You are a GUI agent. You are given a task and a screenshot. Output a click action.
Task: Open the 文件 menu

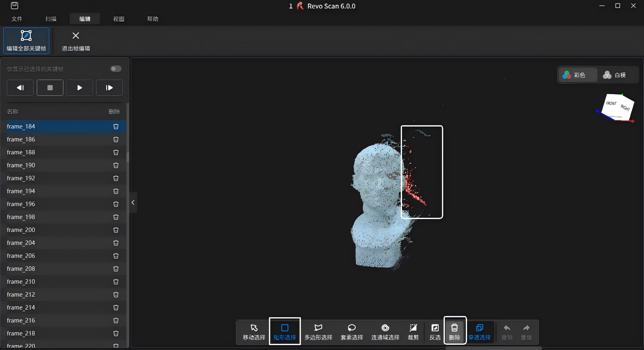[x=17, y=19]
